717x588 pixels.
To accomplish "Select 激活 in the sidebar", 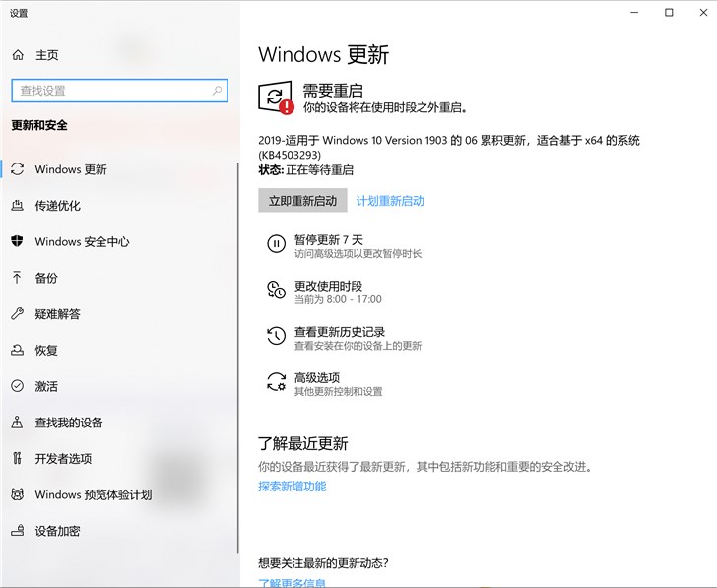I will (x=119, y=386).
